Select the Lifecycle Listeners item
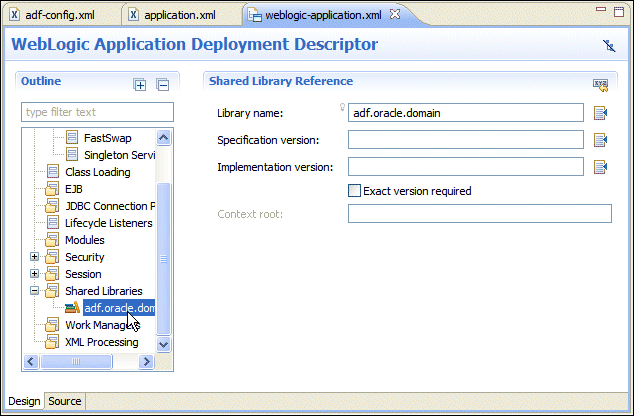Screen dimensions: 634x416 [109, 223]
